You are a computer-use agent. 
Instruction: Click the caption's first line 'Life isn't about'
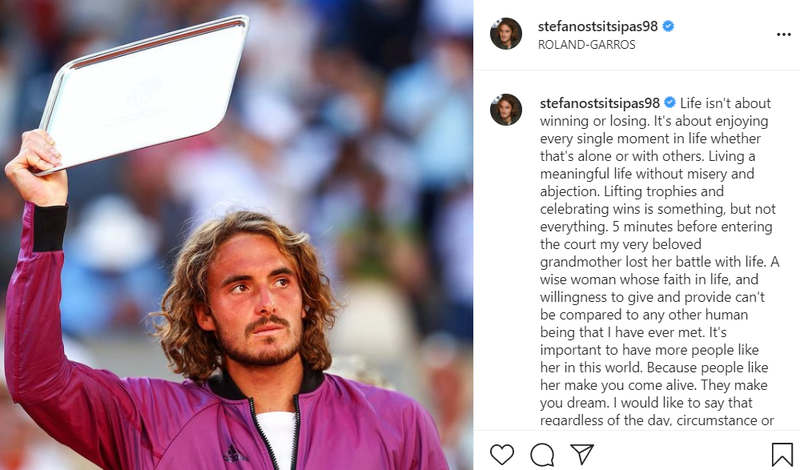coord(725,104)
